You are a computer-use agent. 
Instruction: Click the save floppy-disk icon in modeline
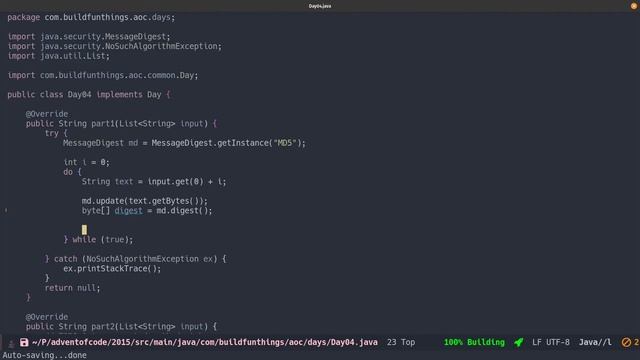coord(24,342)
